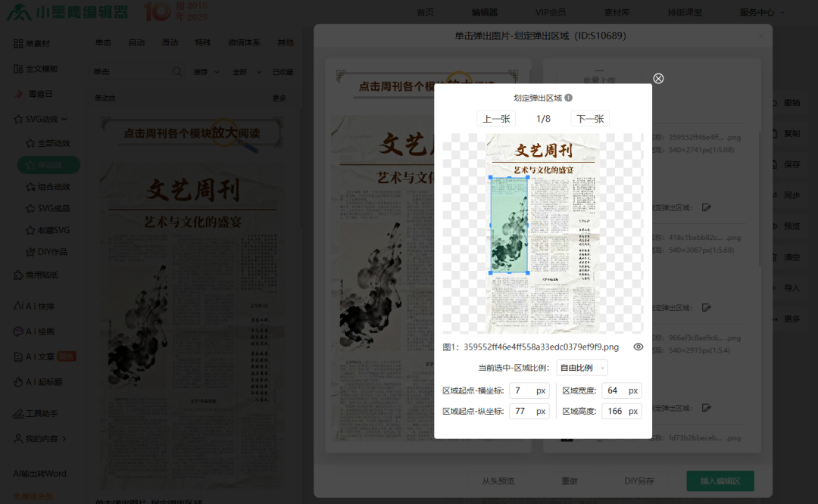818x504 pixels.
Task: Toggle the 已收藏 filter
Action: (283, 72)
